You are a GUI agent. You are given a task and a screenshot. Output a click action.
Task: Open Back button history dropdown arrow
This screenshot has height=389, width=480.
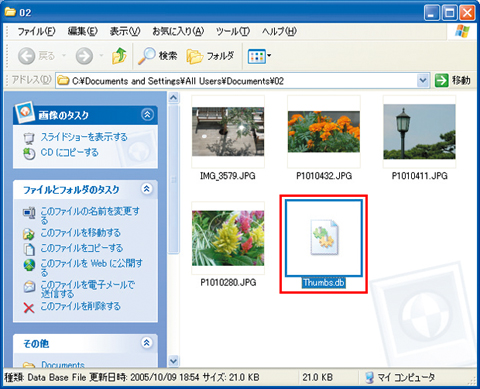click(64, 56)
